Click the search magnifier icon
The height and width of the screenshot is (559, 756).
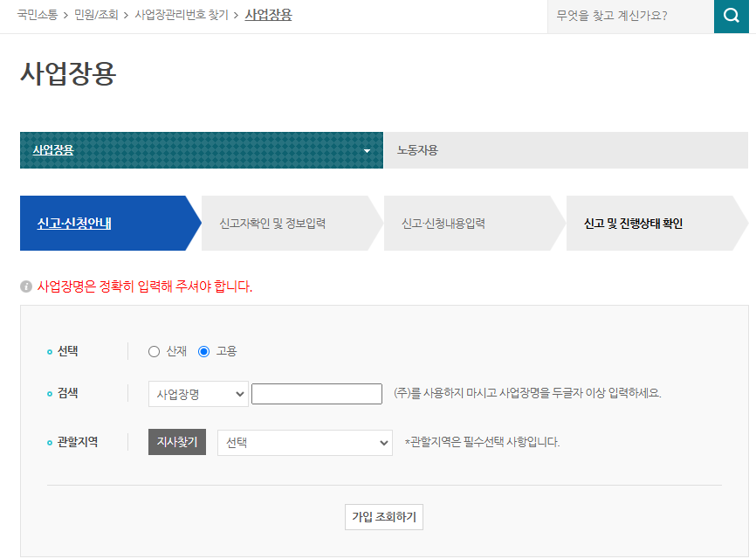[x=732, y=16]
